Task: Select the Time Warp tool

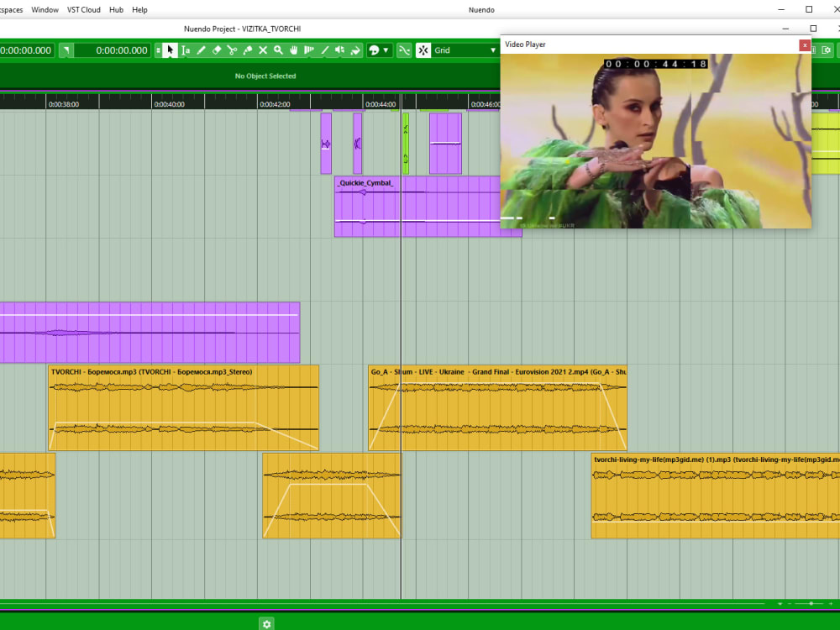Action: point(309,50)
